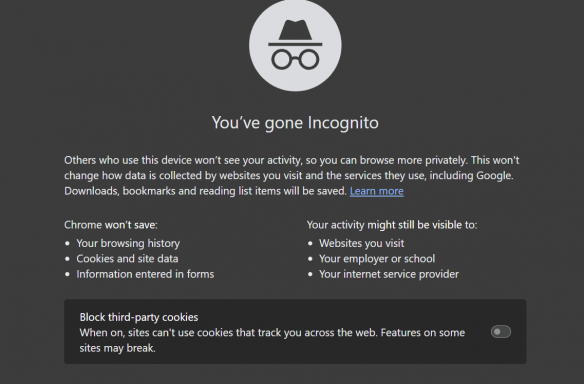Click the cookie description starting "When on, sites"

[272, 340]
